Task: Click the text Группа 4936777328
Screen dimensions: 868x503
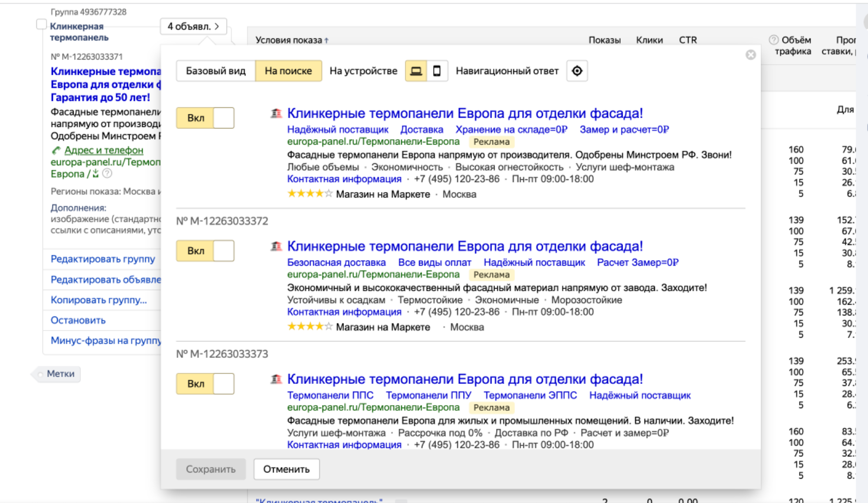Action: point(88,12)
